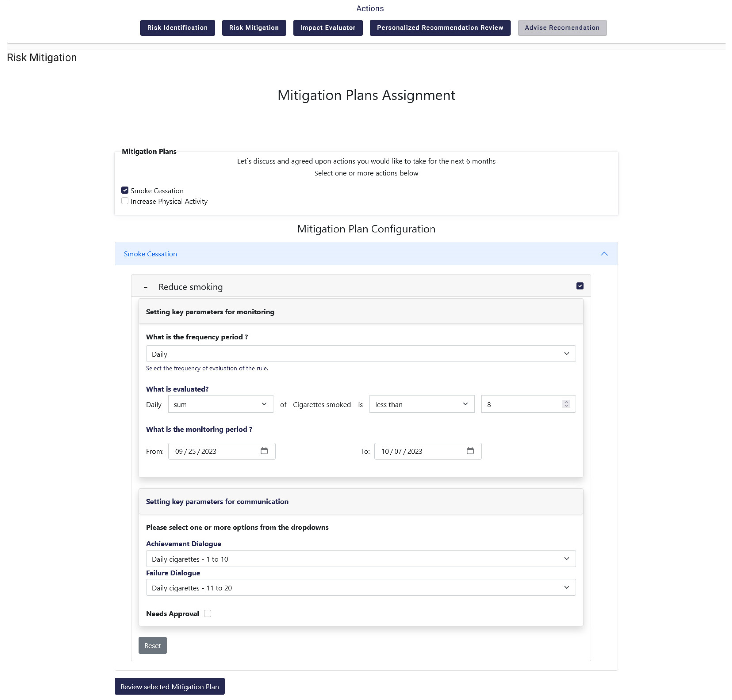Click Review selected Mitigation Plan button
Viewport: 732px width, 700px height.
pyautogui.click(x=169, y=686)
